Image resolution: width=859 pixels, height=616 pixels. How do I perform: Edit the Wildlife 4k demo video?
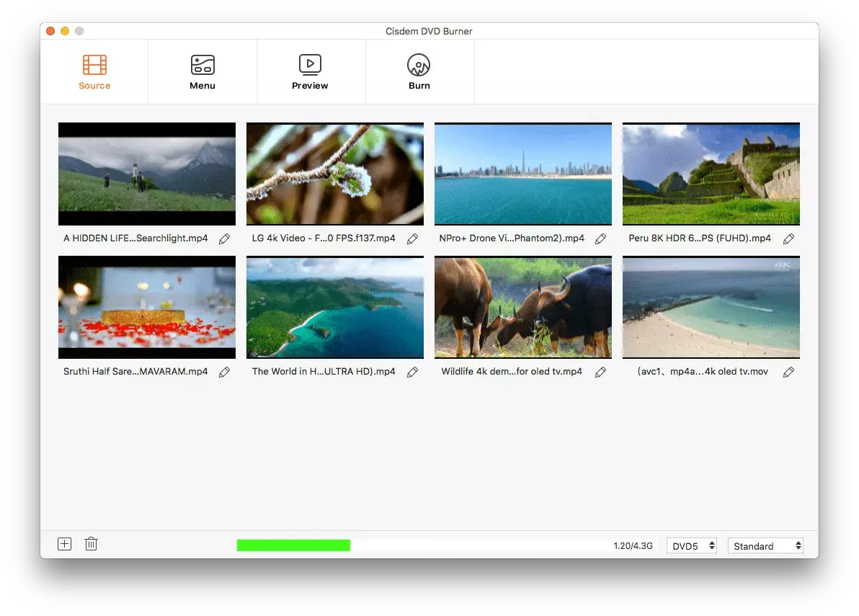pos(600,372)
